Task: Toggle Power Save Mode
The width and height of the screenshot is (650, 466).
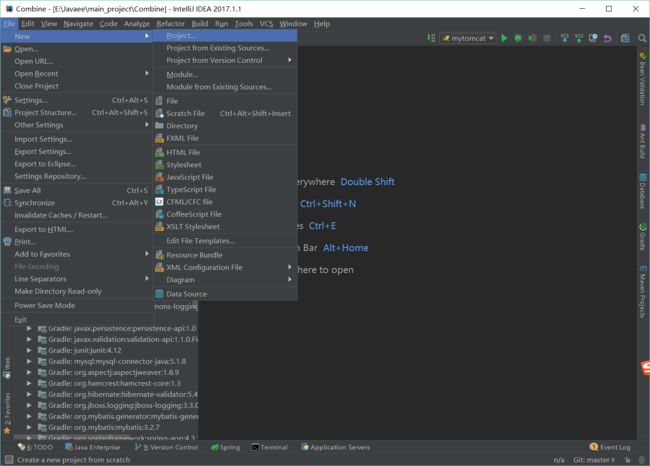Action: coord(77,306)
